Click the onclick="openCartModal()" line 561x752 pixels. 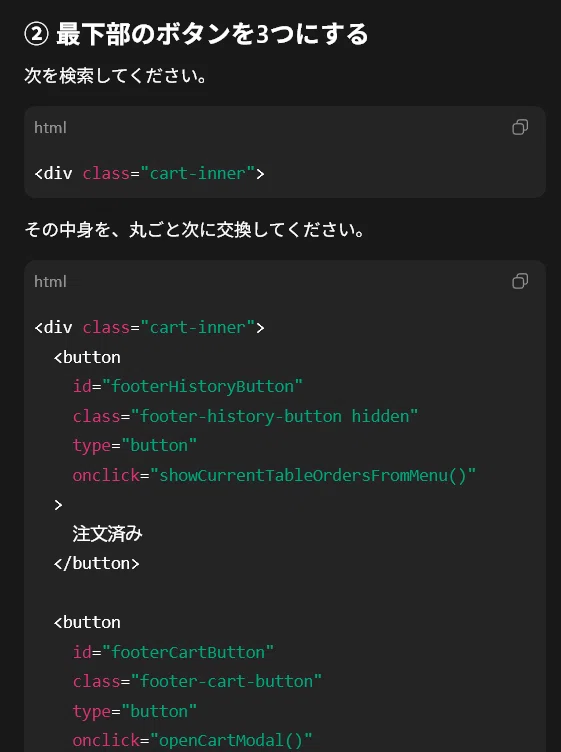192,740
